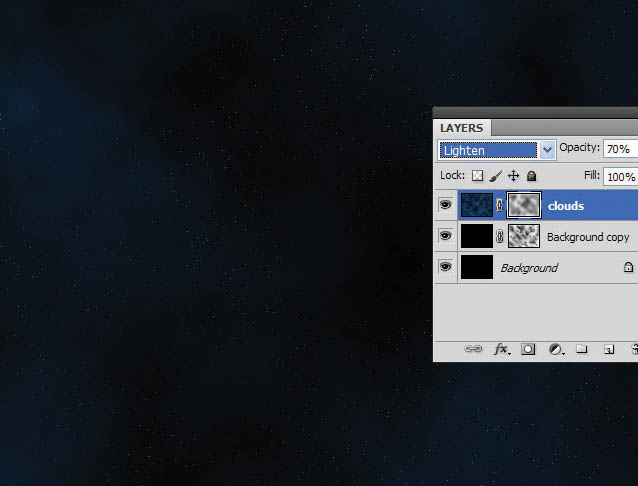Open the Lighten blend mode dropdown
The width and height of the screenshot is (638, 486).
click(497, 150)
